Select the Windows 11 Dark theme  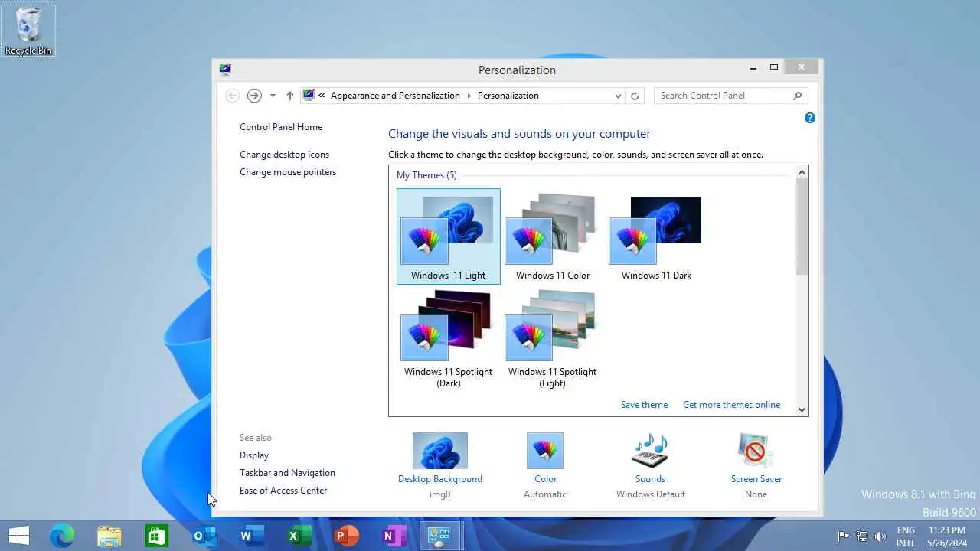tap(656, 236)
